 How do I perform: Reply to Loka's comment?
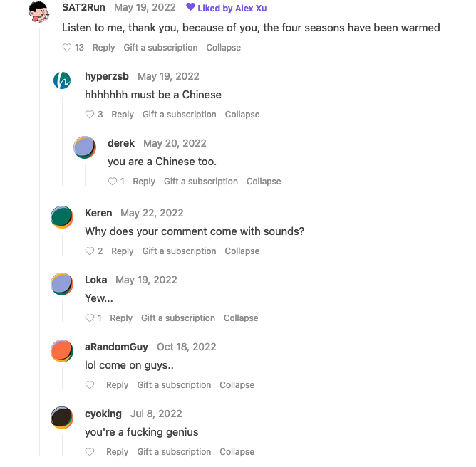tap(121, 318)
